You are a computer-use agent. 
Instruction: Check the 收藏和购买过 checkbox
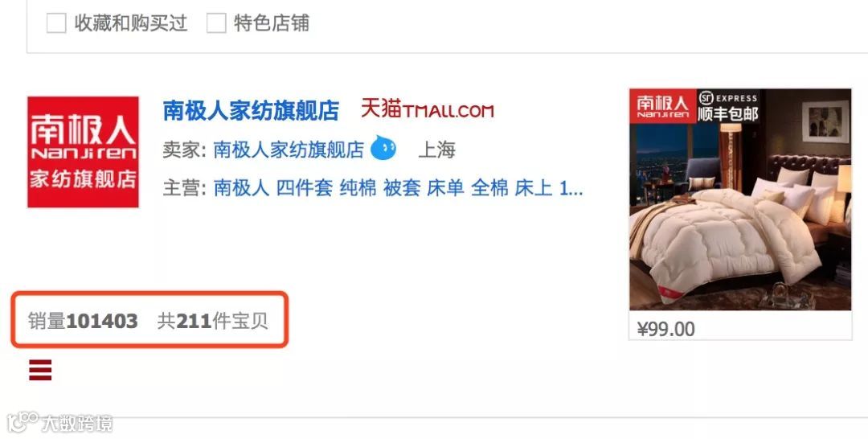point(56,23)
